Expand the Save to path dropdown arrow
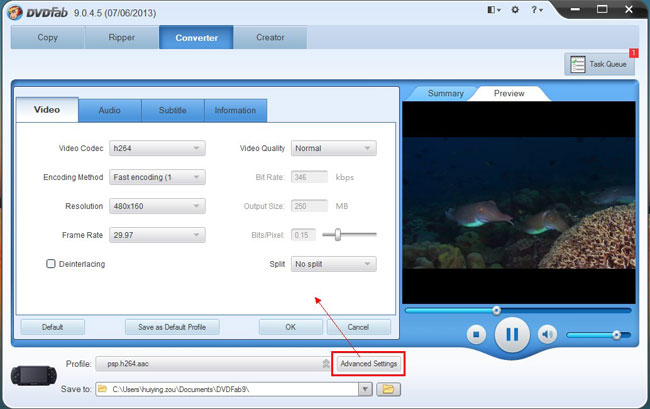Screen dimensions: 650x409 click(365, 389)
